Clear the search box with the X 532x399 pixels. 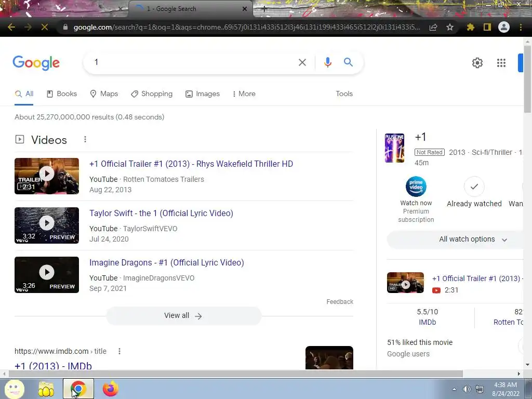tap(302, 62)
